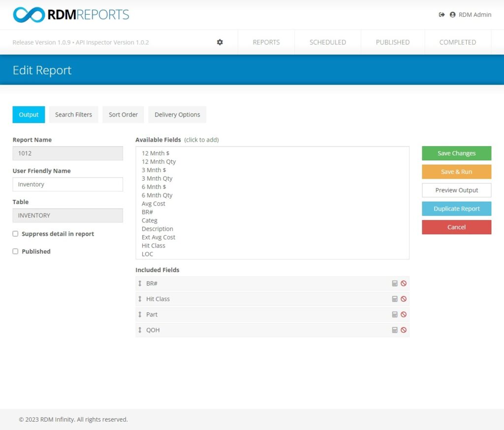Click the drag handle icon for QOH
This screenshot has height=430, width=504.
[140, 330]
